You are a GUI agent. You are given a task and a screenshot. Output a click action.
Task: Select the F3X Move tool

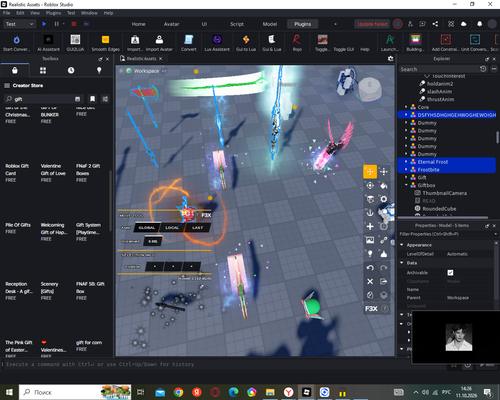pos(370,172)
